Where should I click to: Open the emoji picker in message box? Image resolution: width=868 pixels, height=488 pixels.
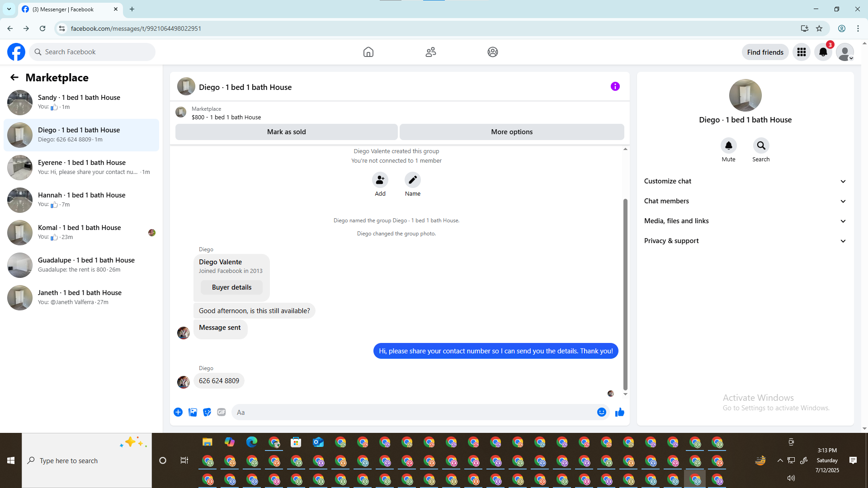tap(601, 412)
